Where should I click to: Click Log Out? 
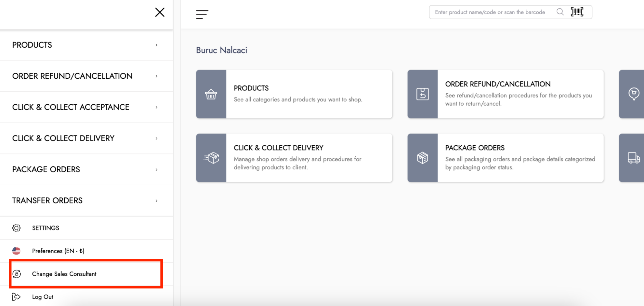click(43, 297)
